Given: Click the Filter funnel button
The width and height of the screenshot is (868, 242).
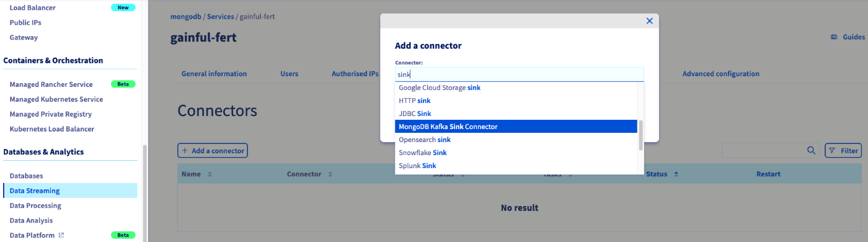Looking at the screenshot, I should [843, 150].
